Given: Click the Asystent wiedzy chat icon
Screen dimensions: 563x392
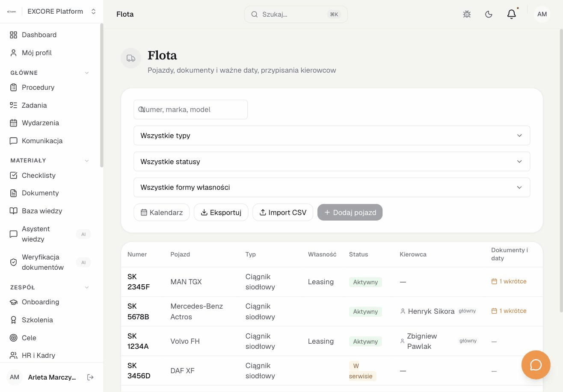Looking at the screenshot, I should point(14,234).
